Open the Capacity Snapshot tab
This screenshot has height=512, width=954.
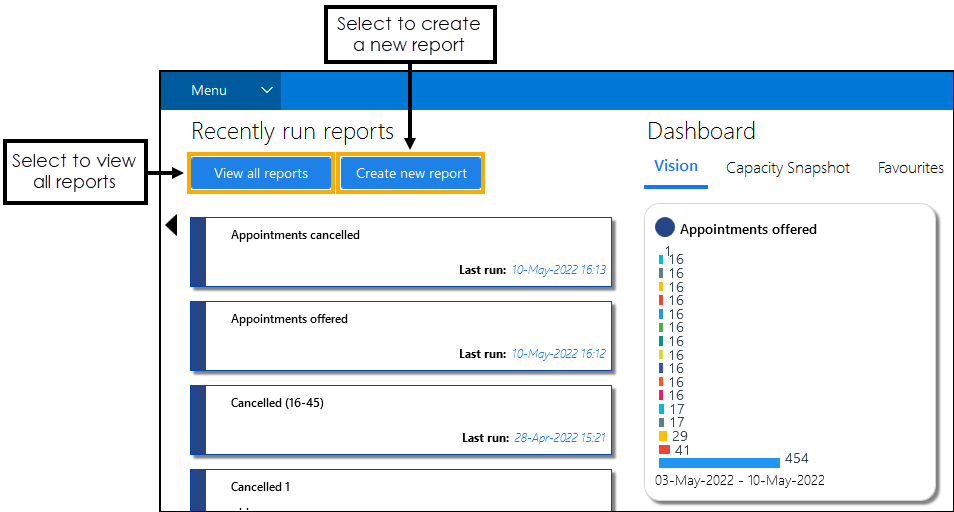788,168
